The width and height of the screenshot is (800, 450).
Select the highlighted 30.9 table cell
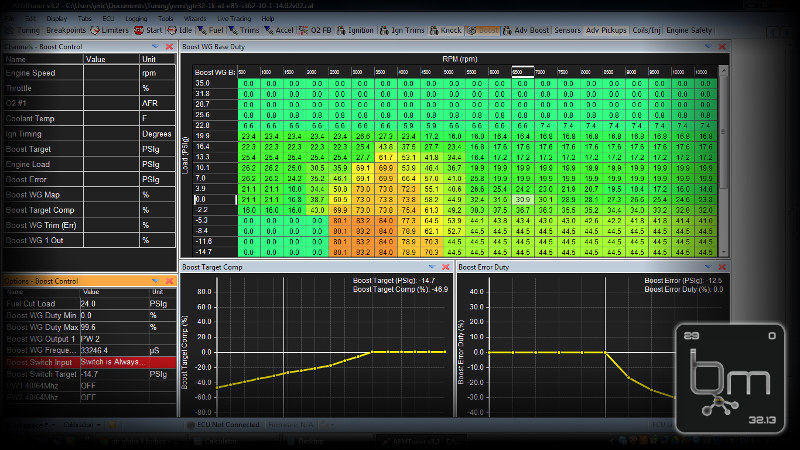pos(522,199)
